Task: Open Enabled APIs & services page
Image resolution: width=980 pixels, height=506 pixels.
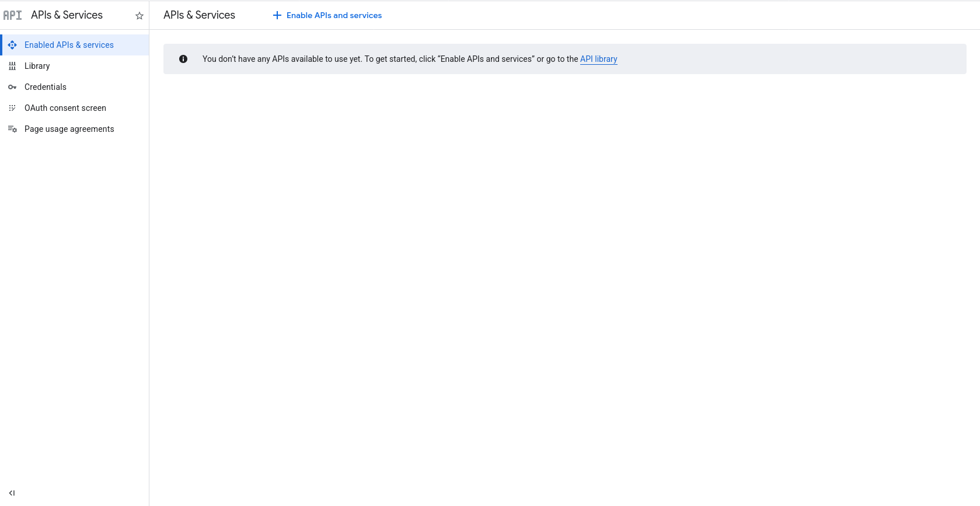Action: point(75,45)
